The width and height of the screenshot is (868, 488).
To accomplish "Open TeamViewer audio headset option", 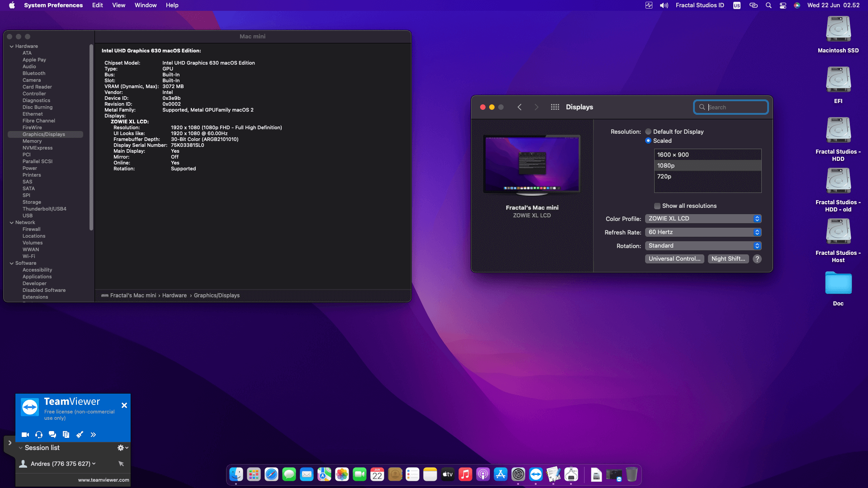I will point(39,435).
